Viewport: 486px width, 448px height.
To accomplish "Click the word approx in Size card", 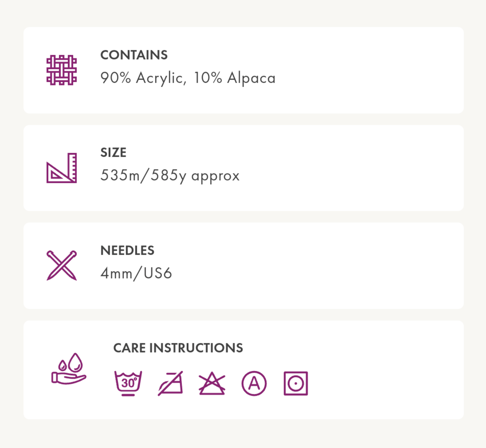I will pyautogui.click(x=215, y=176).
